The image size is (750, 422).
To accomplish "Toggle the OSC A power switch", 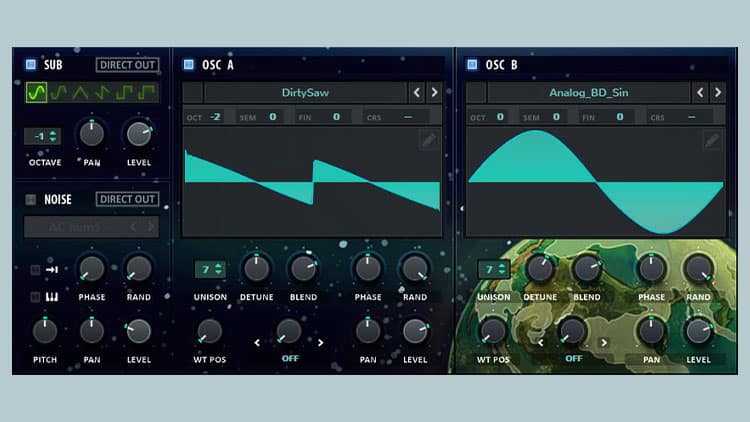I will (x=189, y=65).
